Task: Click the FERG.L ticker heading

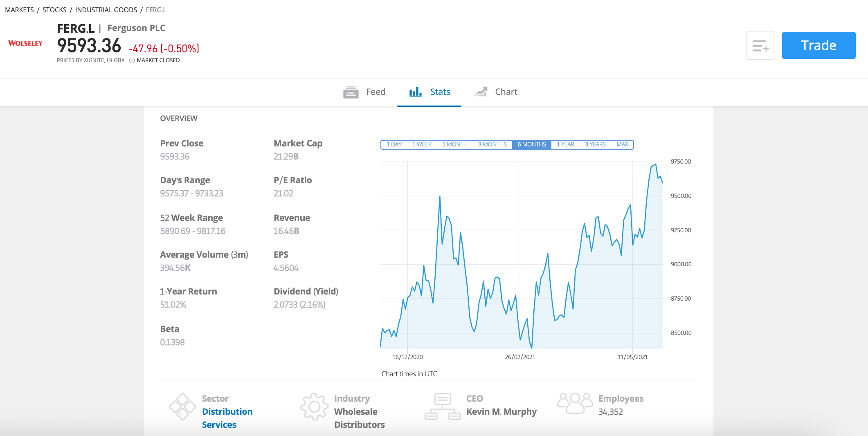Action: pyautogui.click(x=76, y=29)
